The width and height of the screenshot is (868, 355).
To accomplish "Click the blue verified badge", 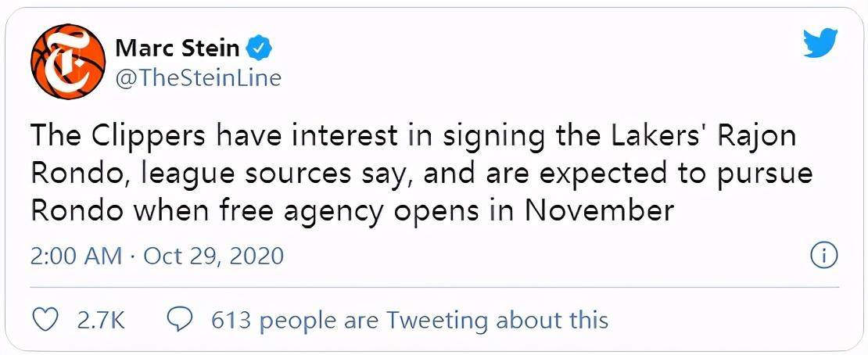I will (259, 48).
